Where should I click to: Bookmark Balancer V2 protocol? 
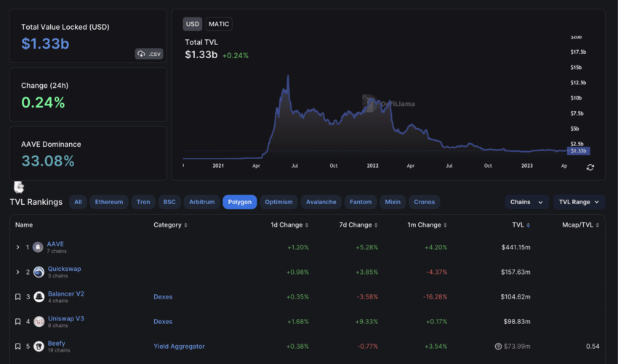[x=17, y=296]
